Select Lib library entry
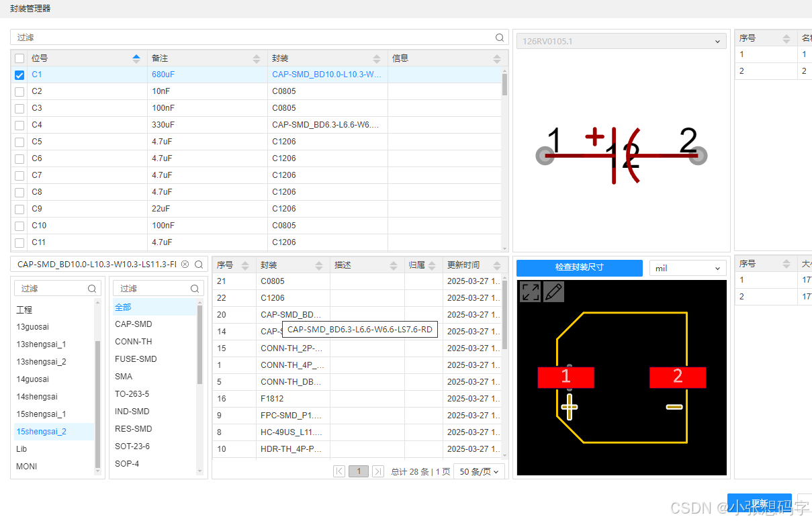Image resolution: width=812 pixels, height=521 pixels. (x=54, y=449)
